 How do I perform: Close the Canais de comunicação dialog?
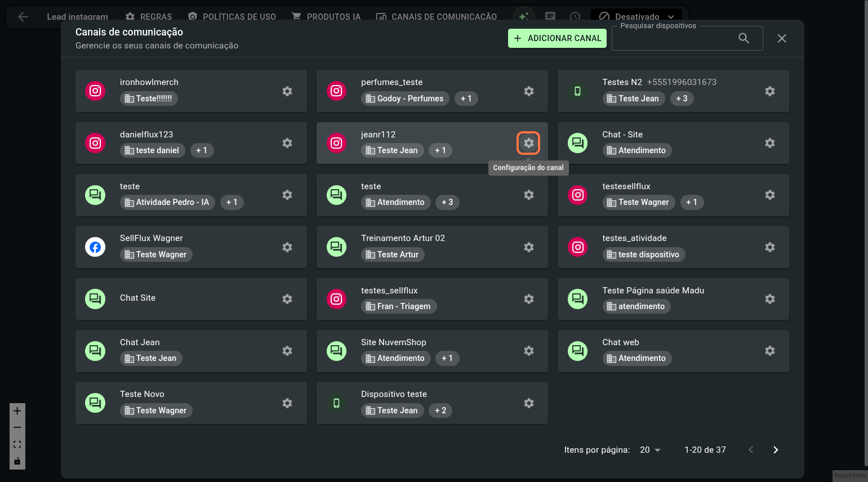pyautogui.click(x=781, y=38)
